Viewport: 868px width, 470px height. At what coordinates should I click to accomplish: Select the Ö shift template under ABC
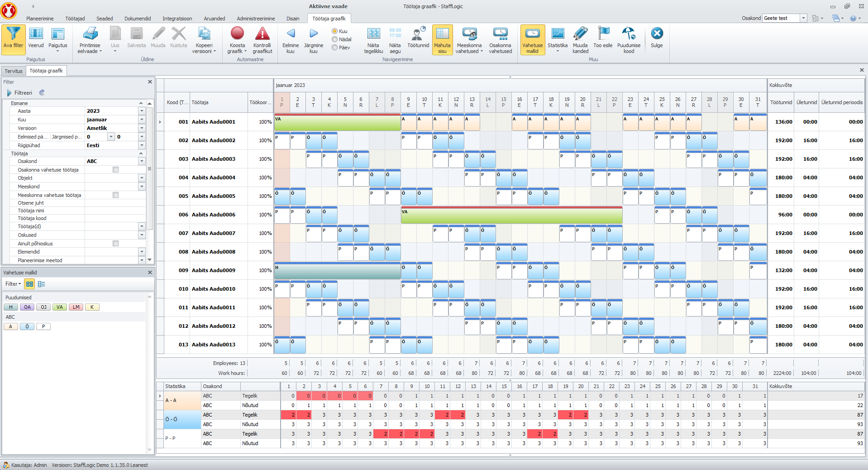tap(27, 326)
